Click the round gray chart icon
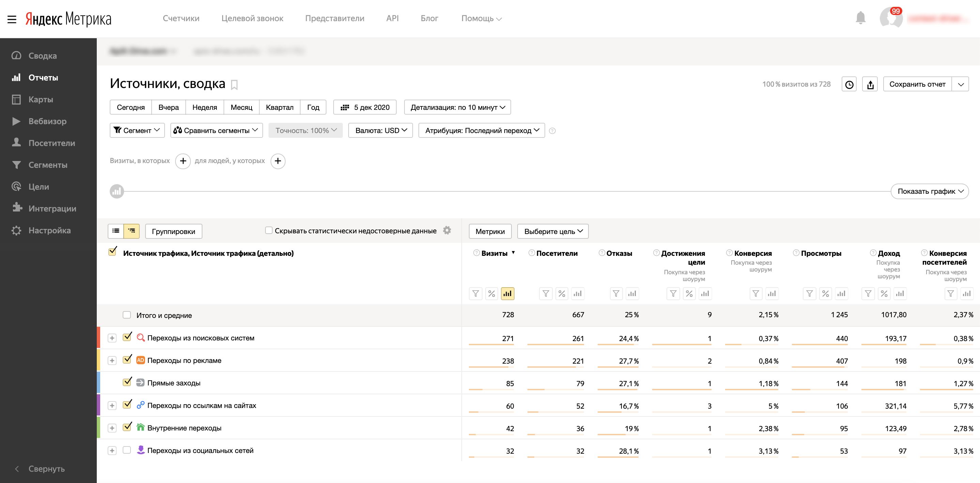 pos(117,191)
